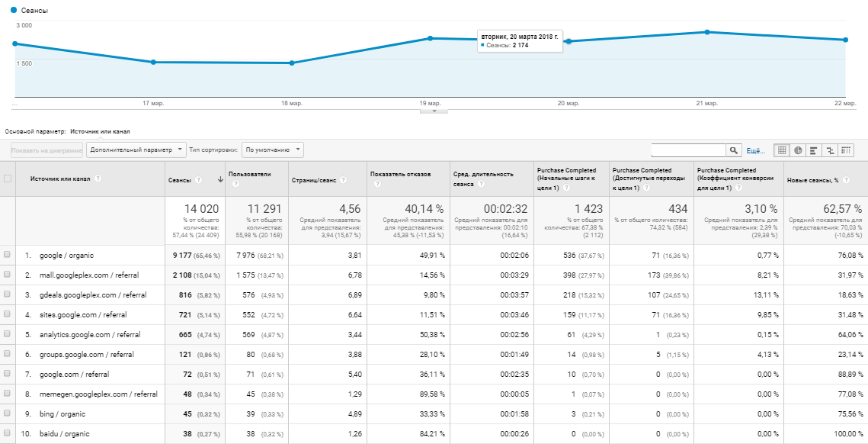Check the box for google / organic row
Viewport: 868px width, 444px height.
point(8,255)
